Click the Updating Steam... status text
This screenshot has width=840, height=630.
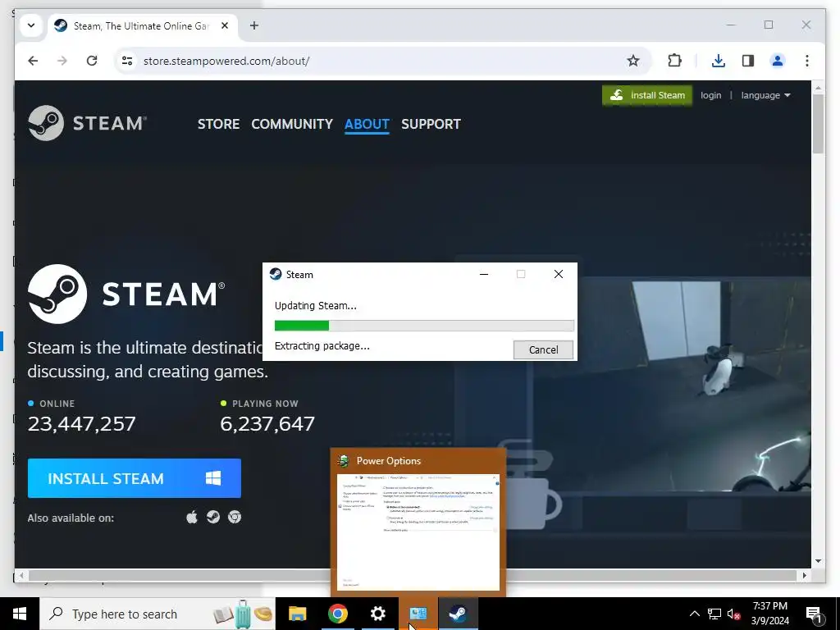[x=316, y=305]
